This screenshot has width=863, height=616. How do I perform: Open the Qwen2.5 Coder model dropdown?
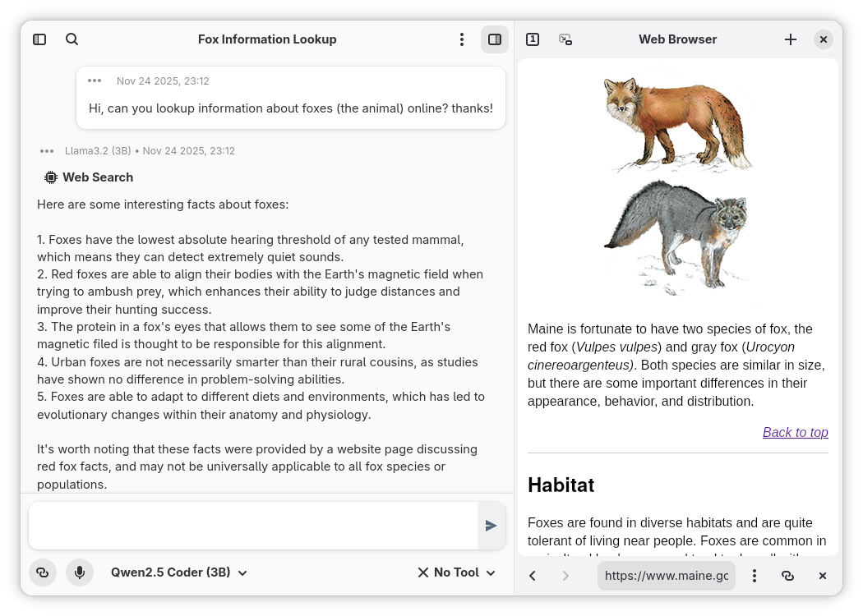click(x=179, y=572)
